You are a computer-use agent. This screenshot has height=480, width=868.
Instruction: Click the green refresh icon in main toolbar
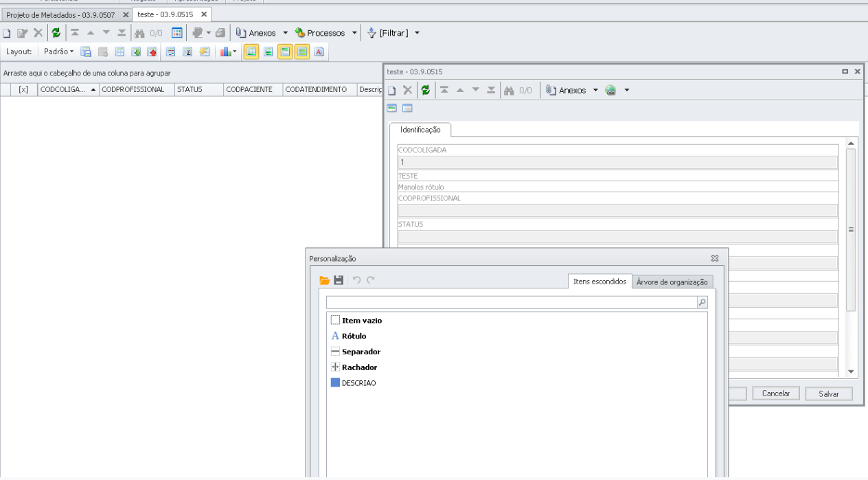coord(56,33)
